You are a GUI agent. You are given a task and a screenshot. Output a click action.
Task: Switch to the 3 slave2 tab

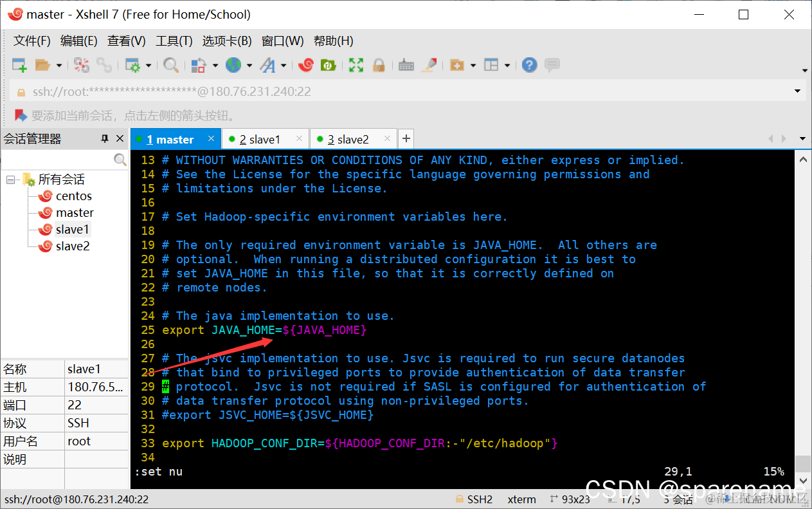point(348,140)
